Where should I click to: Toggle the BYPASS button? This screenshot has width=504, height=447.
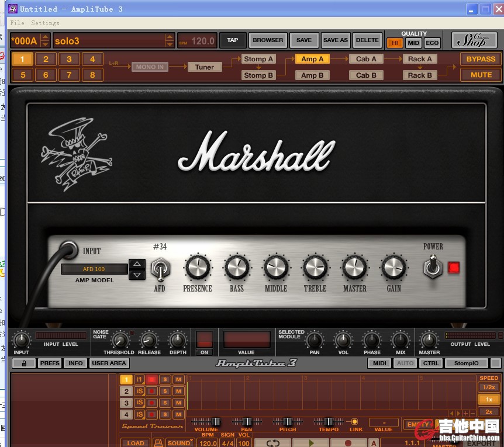click(x=481, y=59)
